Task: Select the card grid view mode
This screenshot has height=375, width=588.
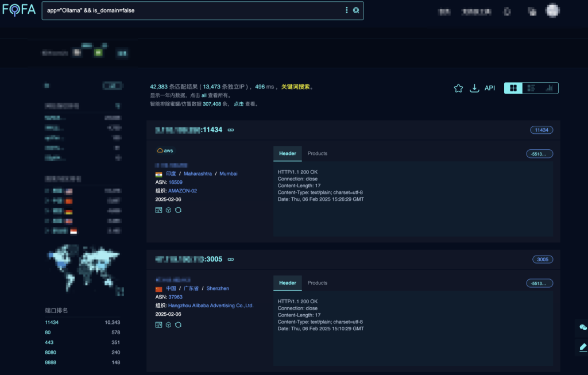Action: [x=513, y=88]
